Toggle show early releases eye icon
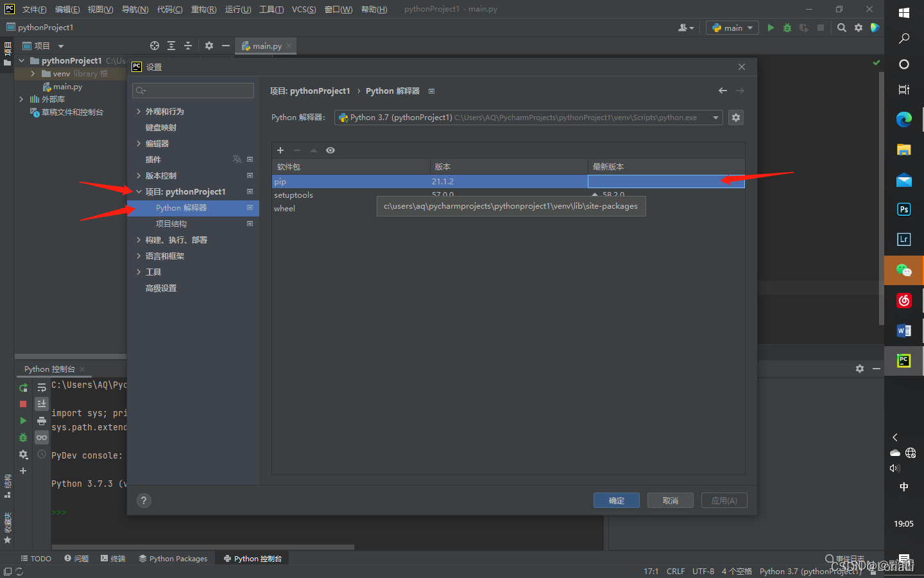 coord(330,150)
